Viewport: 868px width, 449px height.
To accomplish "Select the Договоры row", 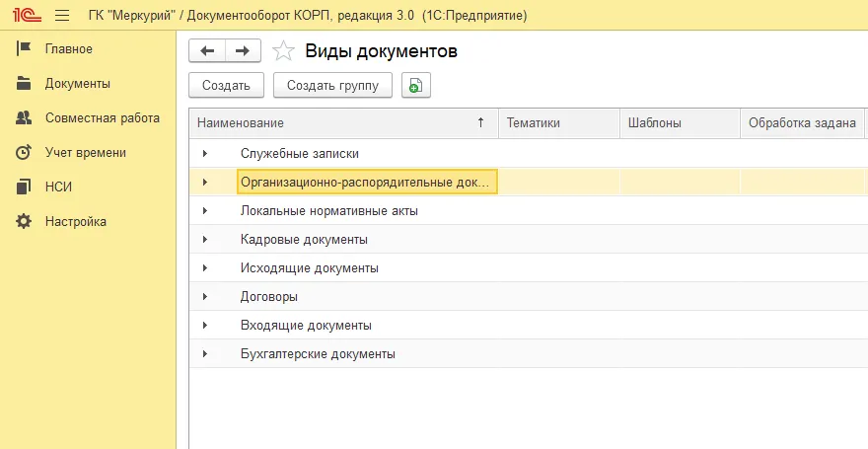I will [529, 296].
